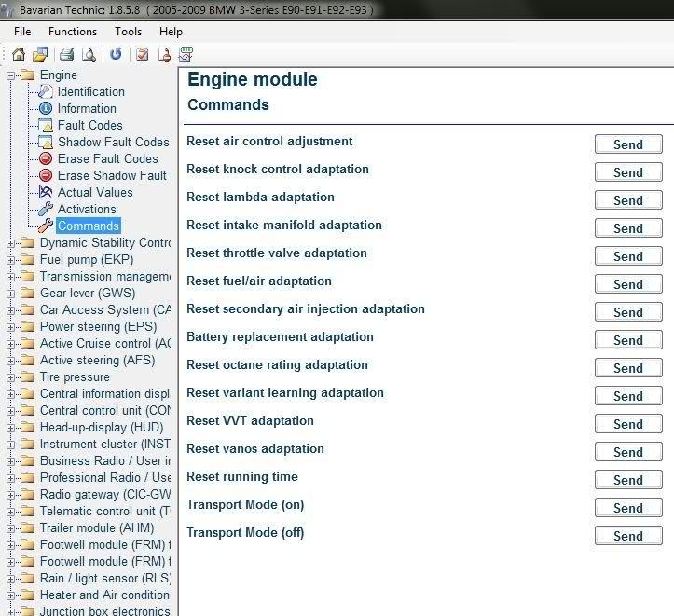The width and height of the screenshot is (674, 616).
Task: Select Professional Radio tree item
Action: tap(105, 478)
